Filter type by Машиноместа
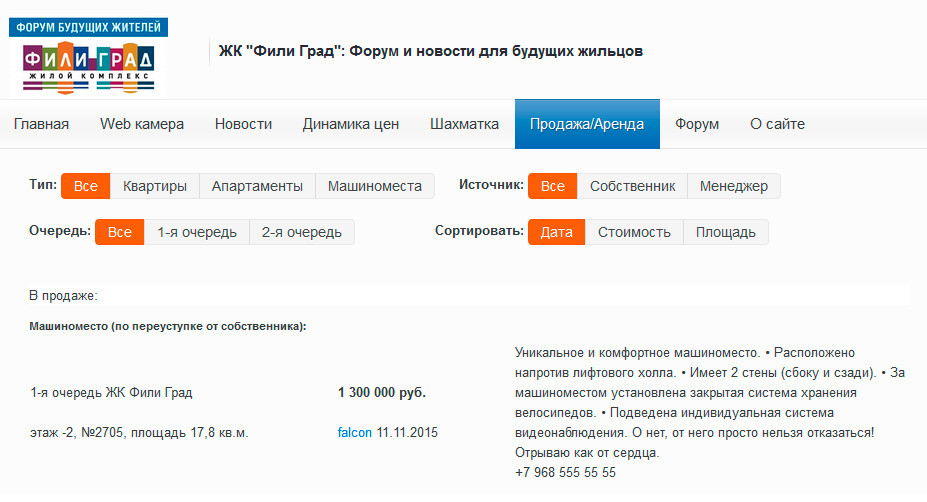The width and height of the screenshot is (927, 502). [375, 186]
